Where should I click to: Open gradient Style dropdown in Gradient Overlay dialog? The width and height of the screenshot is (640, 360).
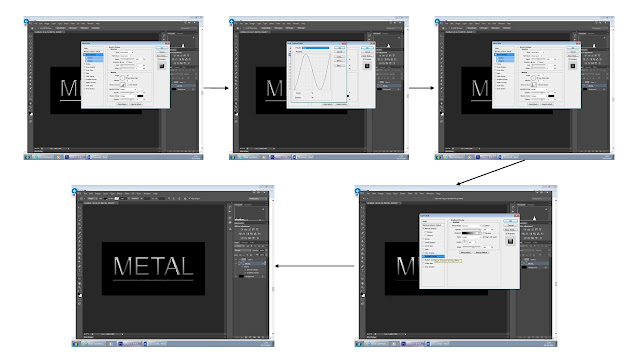coord(471,237)
